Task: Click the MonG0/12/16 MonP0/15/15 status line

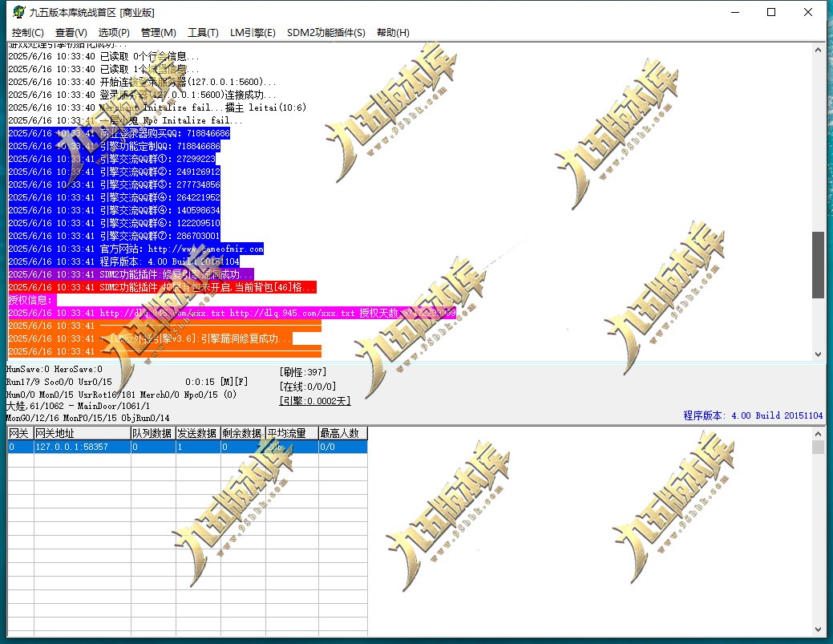Action: click(87, 418)
